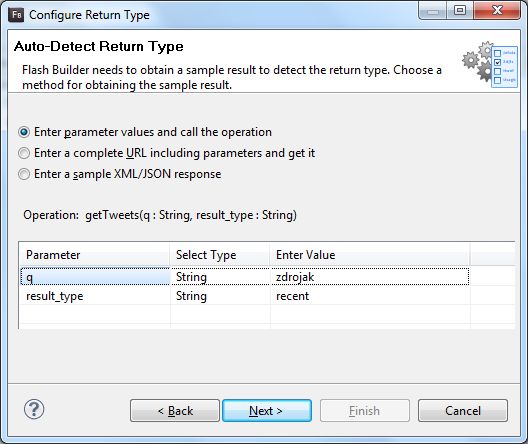Edit the 'recent' value cell
This screenshot has width=528, height=444.
(x=370, y=296)
